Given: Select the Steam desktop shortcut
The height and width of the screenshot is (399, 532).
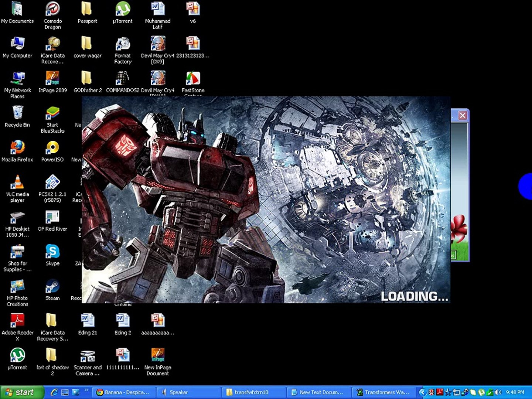Looking at the screenshot, I should [x=52, y=290].
